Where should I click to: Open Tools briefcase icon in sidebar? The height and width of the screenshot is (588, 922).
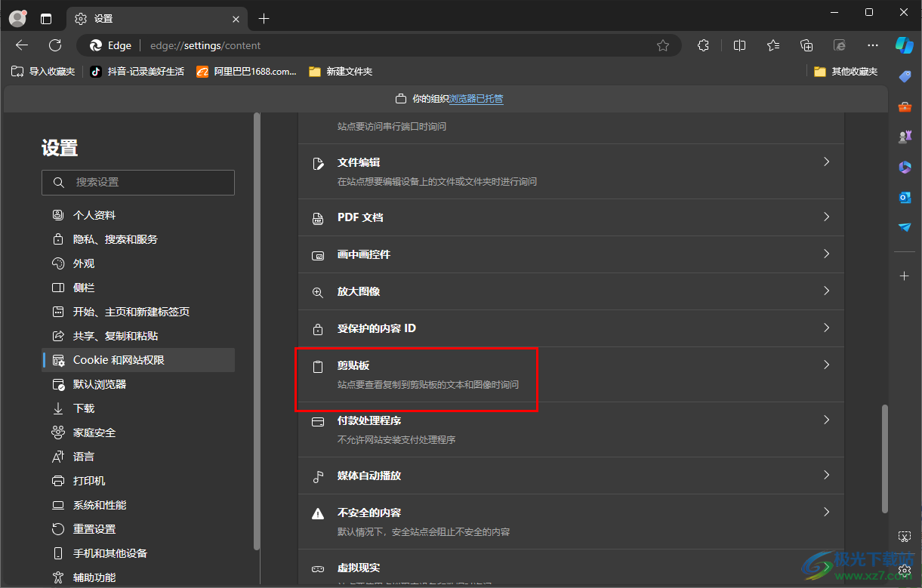coord(905,106)
